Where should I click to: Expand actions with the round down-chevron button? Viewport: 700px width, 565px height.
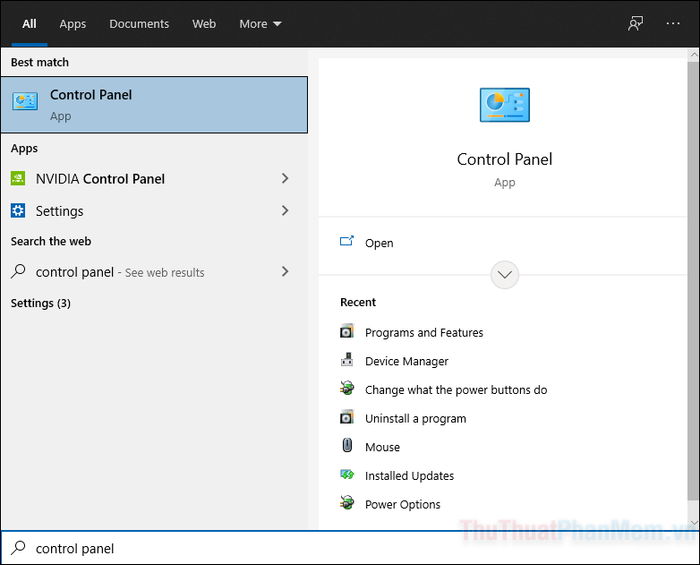[504, 274]
